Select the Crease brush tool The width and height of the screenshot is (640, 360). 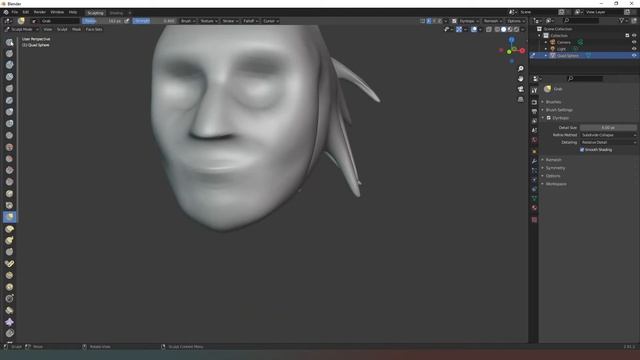[9, 135]
